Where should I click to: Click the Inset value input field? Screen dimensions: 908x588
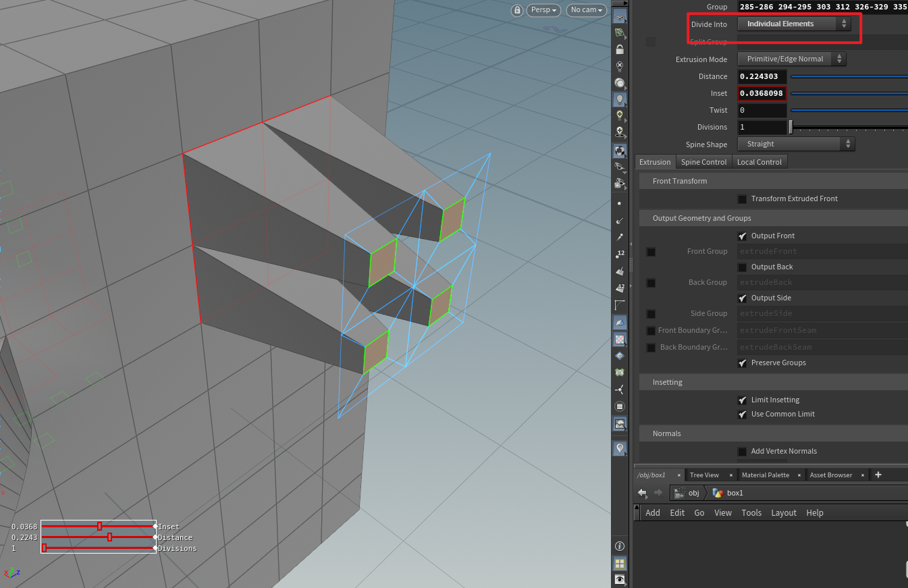click(762, 92)
